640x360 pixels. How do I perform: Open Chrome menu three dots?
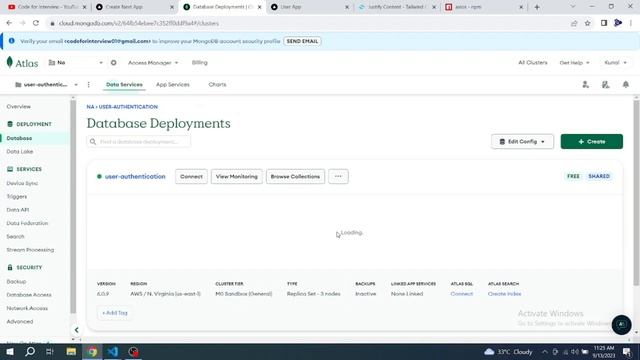pos(631,23)
